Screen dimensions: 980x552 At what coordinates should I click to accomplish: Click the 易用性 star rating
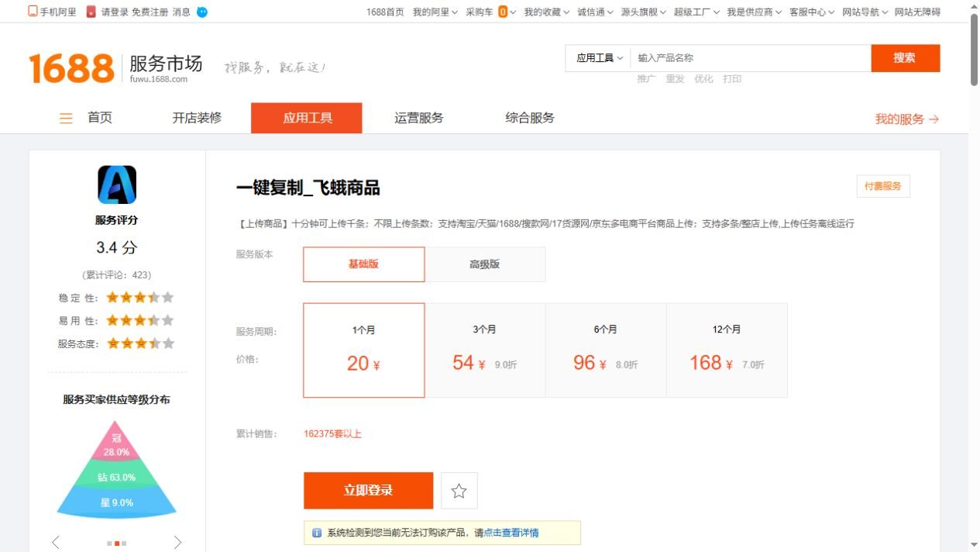coord(140,320)
